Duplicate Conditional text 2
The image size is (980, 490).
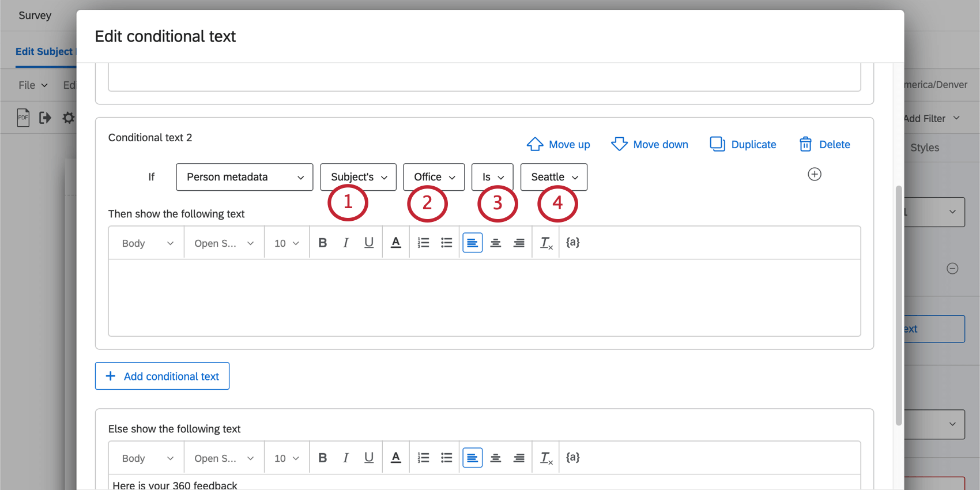click(x=743, y=144)
